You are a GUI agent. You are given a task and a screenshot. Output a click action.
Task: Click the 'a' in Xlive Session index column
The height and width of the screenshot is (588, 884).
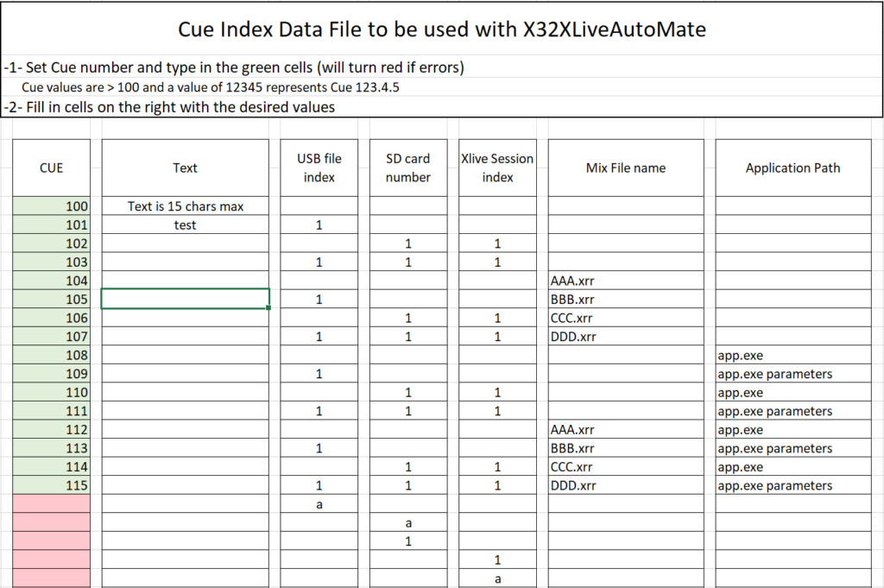(x=497, y=578)
